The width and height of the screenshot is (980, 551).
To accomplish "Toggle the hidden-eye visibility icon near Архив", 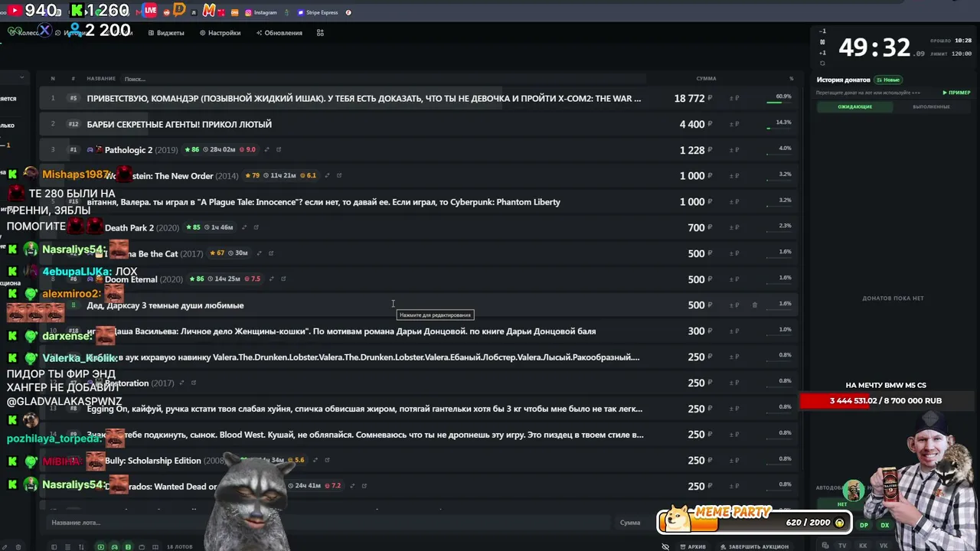I will pos(665,546).
